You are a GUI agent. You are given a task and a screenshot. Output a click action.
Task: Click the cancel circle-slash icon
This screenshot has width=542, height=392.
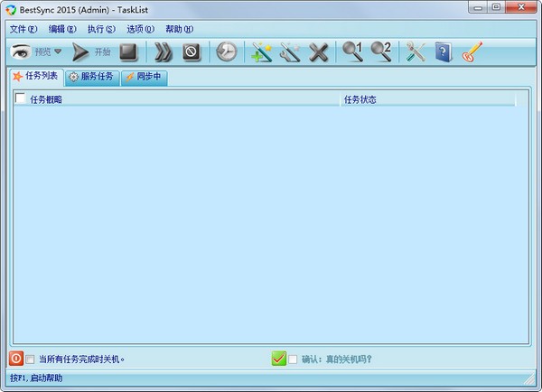(192, 52)
